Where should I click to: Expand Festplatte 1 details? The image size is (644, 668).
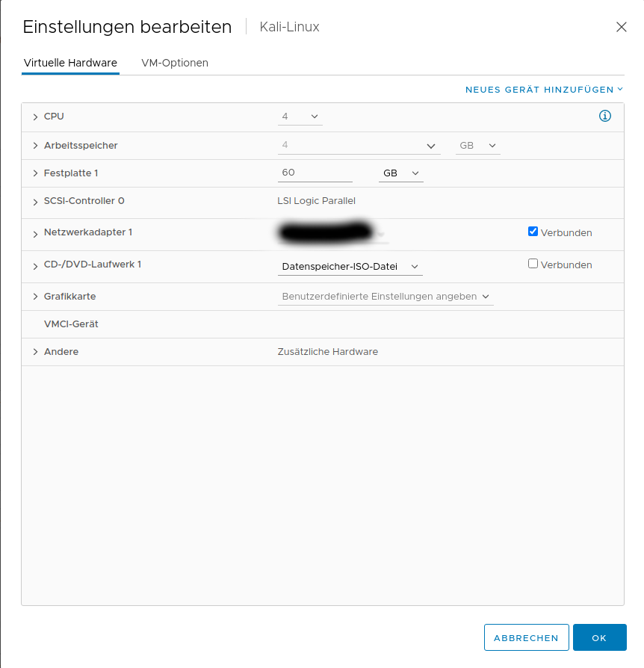click(x=35, y=173)
